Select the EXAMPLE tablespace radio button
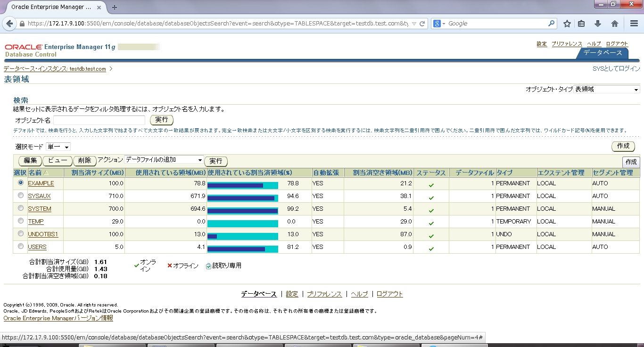644x347 pixels. (x=21, y=182)
